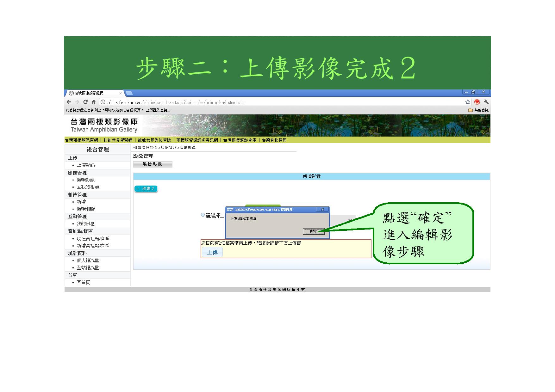
Task: Select 編輯影像 in the sidebar list
Action: pos(86,180)
